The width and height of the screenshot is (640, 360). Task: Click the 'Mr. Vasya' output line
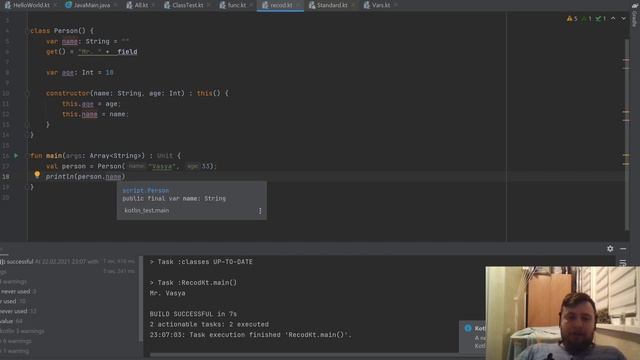(167, 293)
